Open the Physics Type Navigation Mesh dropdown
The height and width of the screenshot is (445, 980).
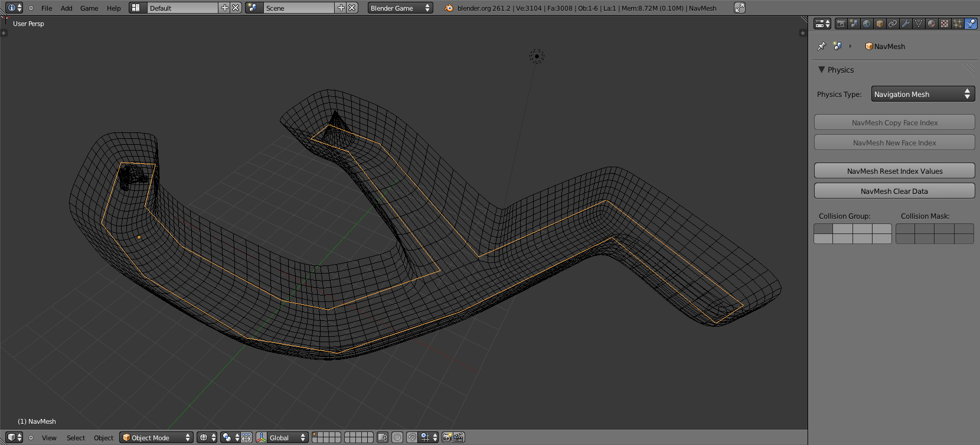coord(922,94)
